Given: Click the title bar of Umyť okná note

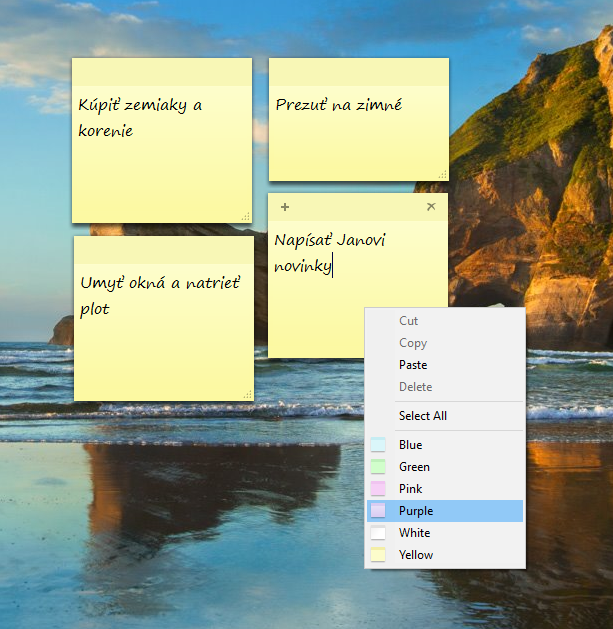Looking at the screenshot, I should click(164, 250).
